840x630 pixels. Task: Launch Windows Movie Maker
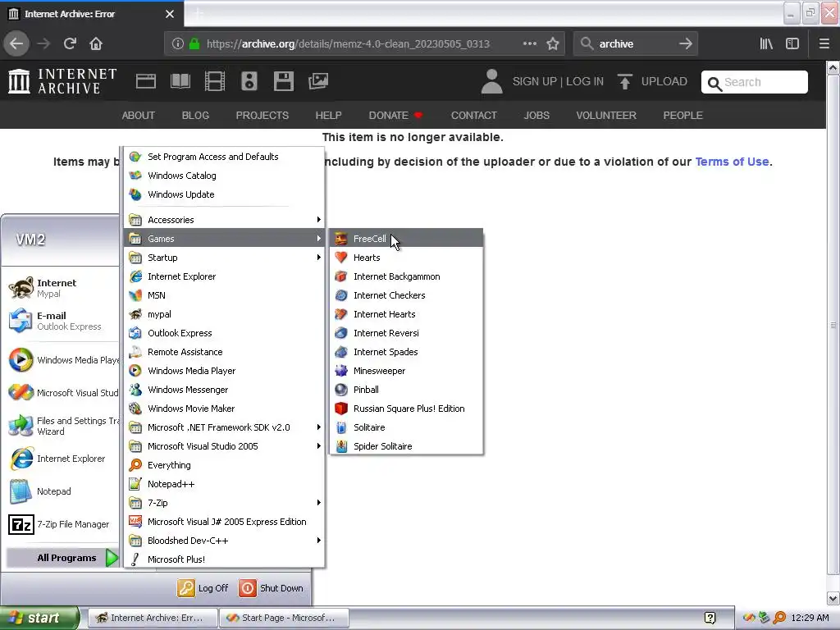click(225, 409)
